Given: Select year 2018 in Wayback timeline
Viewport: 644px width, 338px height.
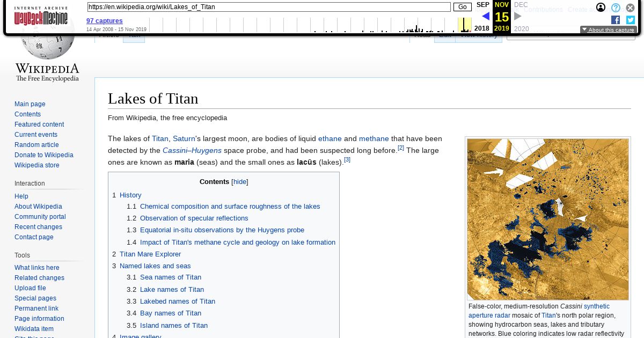Looking at the screenshot, I should [x=482, y=28].
